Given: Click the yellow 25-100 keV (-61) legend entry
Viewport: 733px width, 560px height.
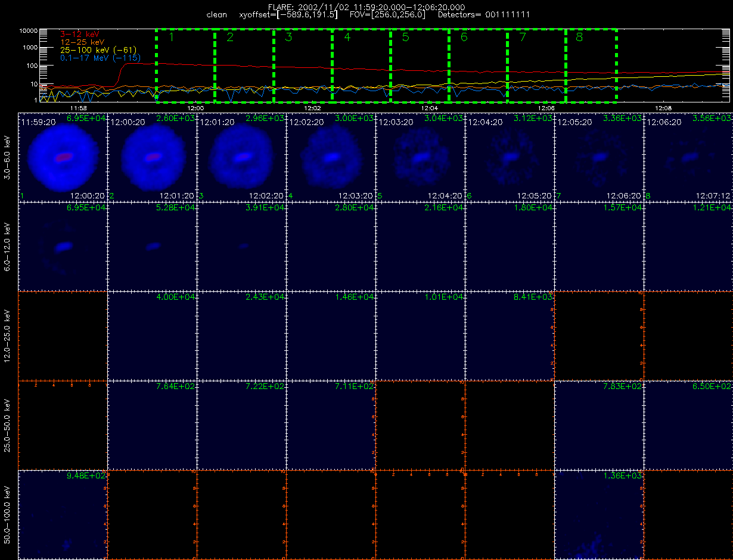Looking at the screenshot, I should (x=98, y=50).
